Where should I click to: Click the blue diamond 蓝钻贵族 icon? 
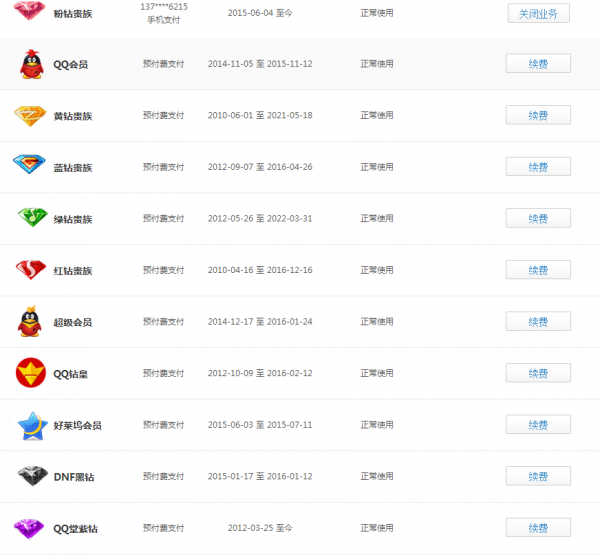(29, 164)
